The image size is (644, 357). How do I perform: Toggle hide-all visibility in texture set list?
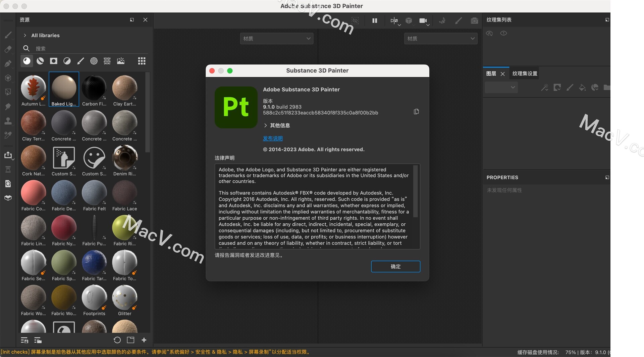(x=489, y=33)
